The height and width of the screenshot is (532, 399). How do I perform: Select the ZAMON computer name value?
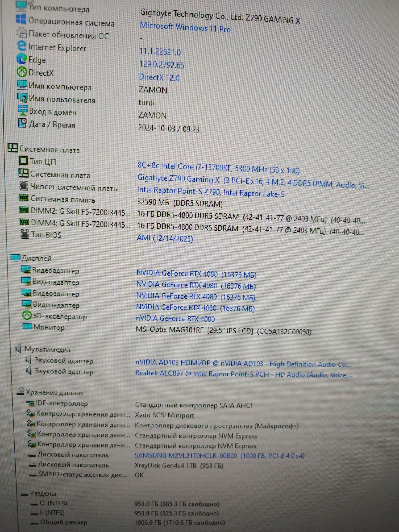click(153, 90)
